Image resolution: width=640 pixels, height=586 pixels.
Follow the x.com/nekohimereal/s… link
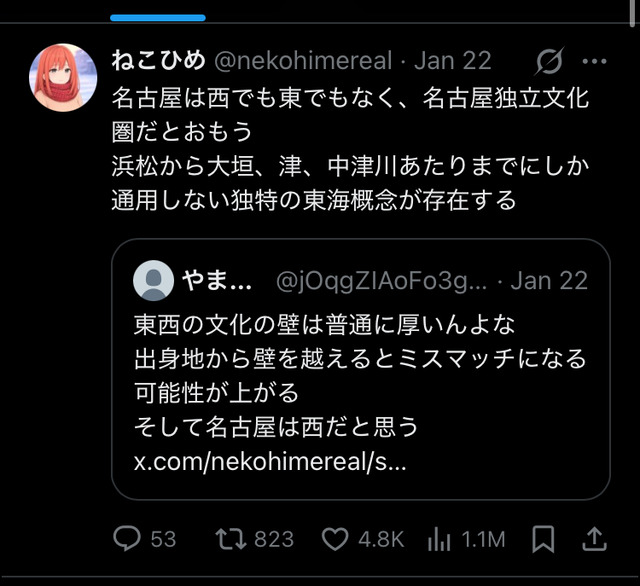[270, 462]
